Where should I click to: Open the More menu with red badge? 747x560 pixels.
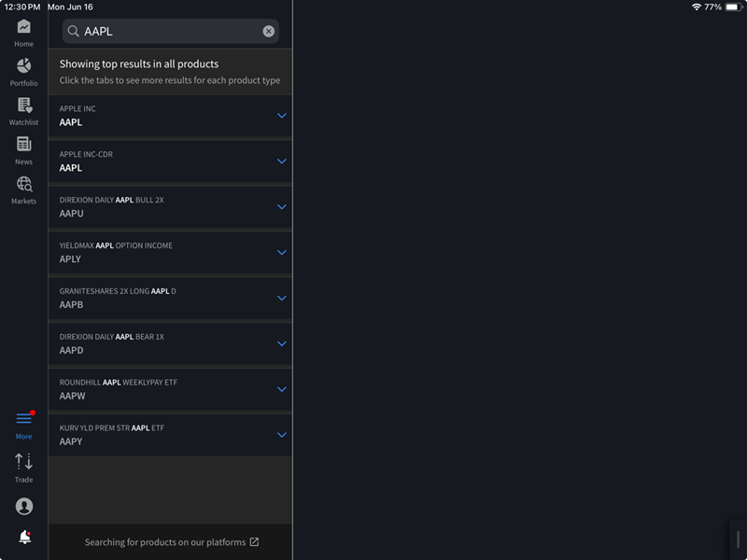[x=23, y=423]
